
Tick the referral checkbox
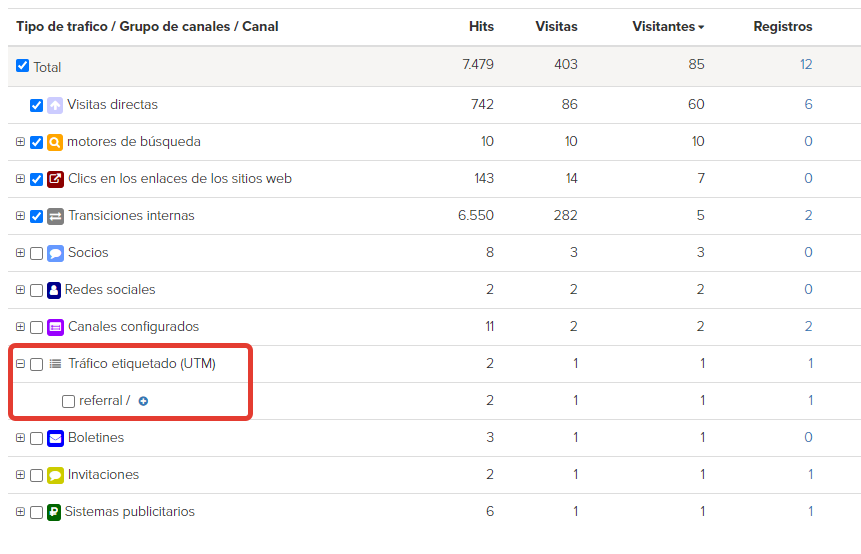[69, 401]
